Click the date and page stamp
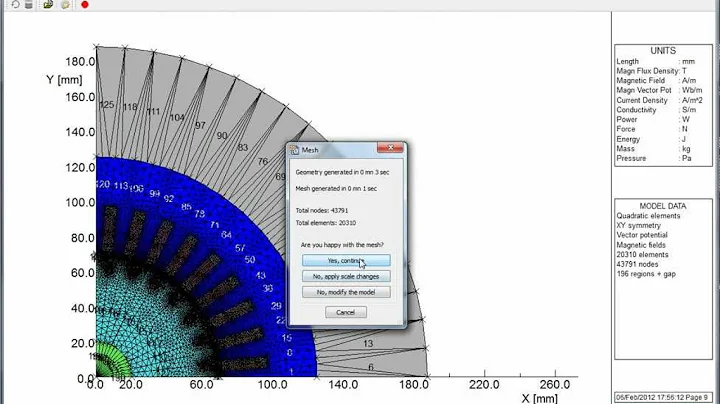Viewport: 720px width, 404px height. point(661,397)
